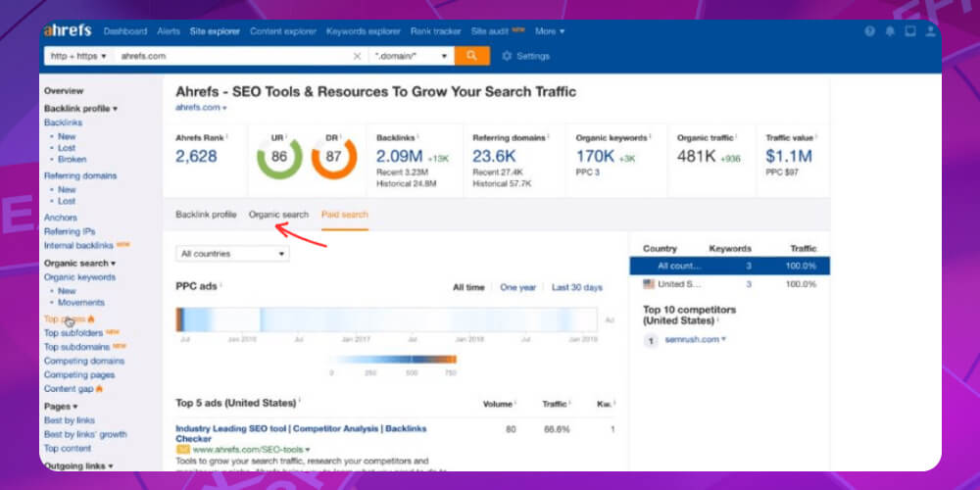Open Overview in the sidebar
The width and height of the screenshot is (980, 490).
pos(64,90)
